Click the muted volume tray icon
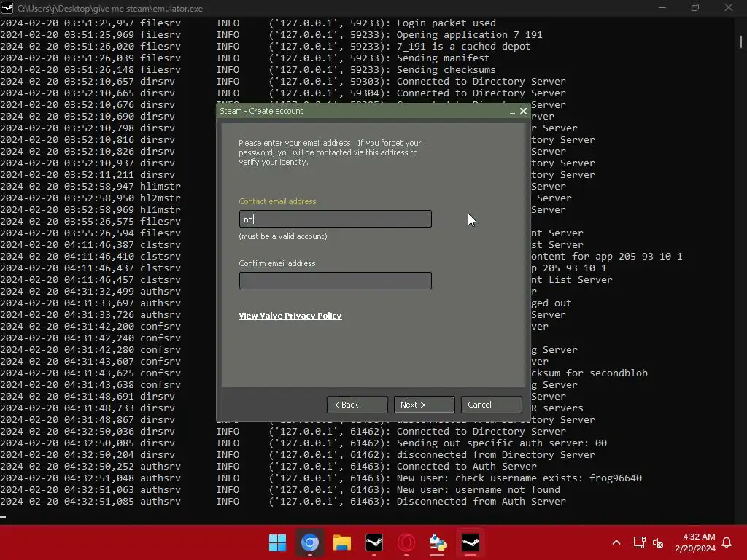 (x=658, y=542)
